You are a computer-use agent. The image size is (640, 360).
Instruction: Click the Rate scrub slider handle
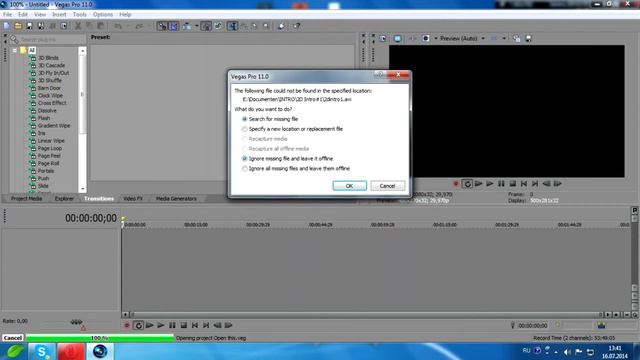click(76, 322)
